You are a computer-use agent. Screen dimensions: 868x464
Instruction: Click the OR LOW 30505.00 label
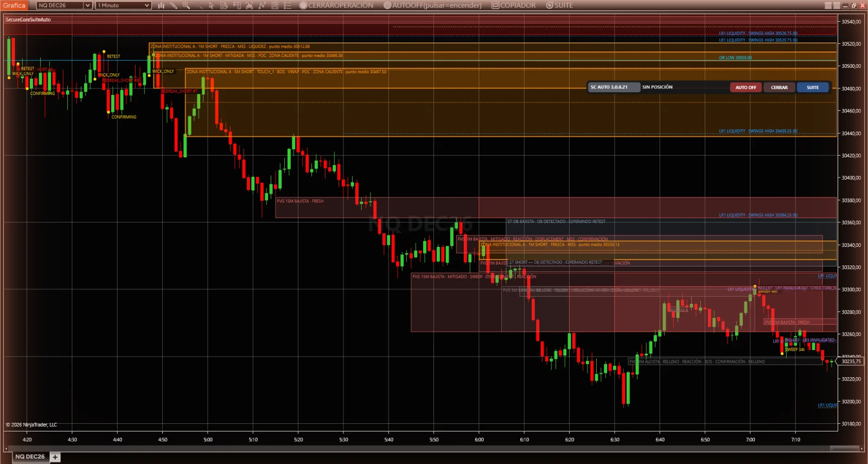[735, 58]
